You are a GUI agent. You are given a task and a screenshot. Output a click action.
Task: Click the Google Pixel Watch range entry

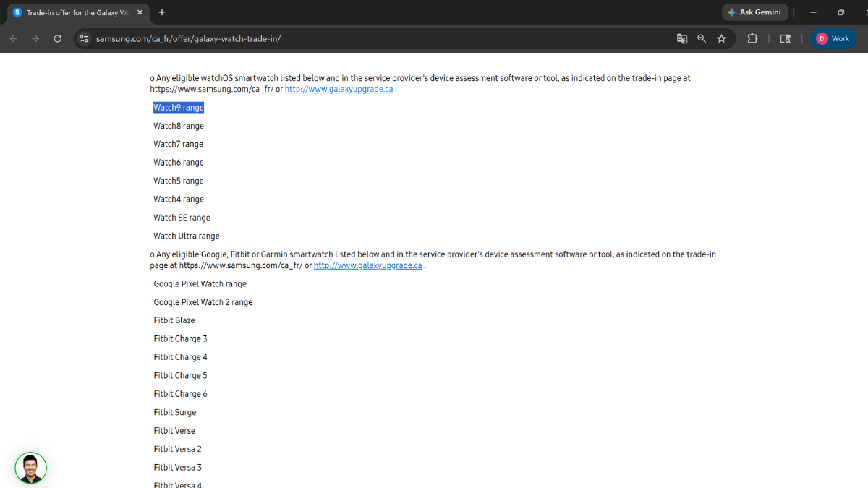[x=200, y=283]
